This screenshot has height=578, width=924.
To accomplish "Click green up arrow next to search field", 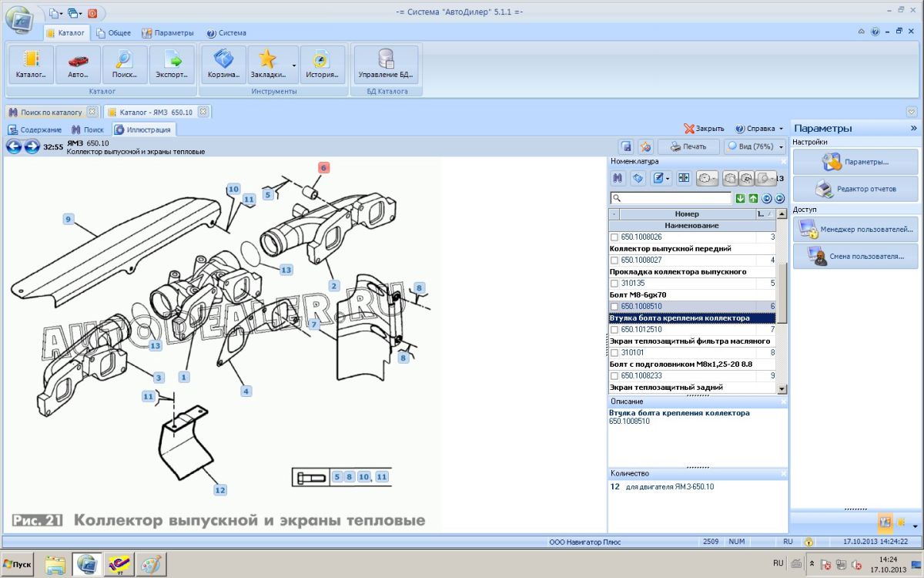I will 753,198.
